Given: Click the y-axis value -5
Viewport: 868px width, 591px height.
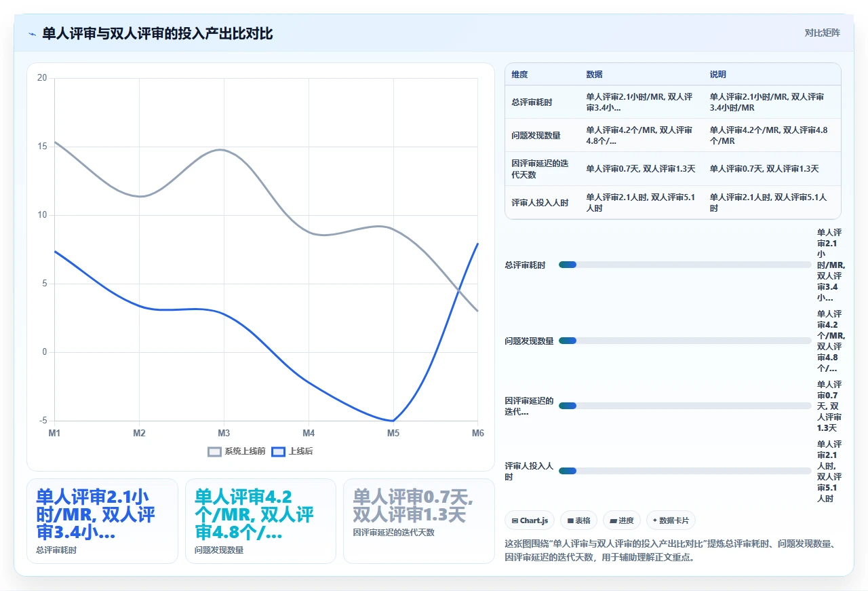Looking at the screenshot, I should tap(43, 421).
